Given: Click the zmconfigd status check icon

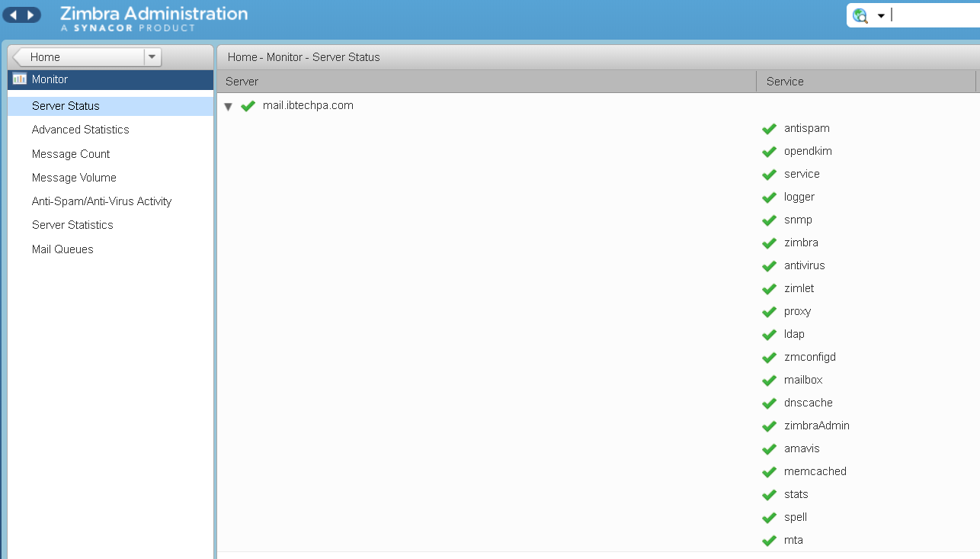Looking at the screenshot, I should (x=769, y=358).
